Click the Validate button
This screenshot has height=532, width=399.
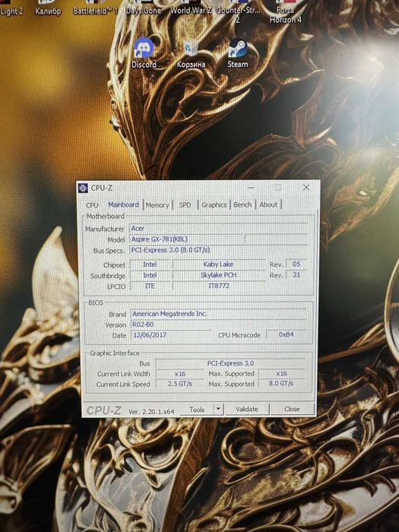coord(247,409)
